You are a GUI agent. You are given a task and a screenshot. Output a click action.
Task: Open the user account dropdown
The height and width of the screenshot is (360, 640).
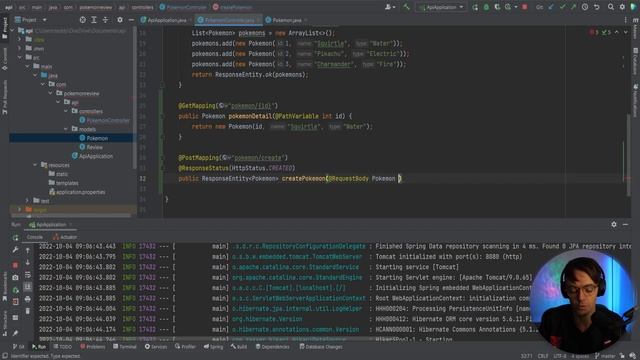(390, 7)
